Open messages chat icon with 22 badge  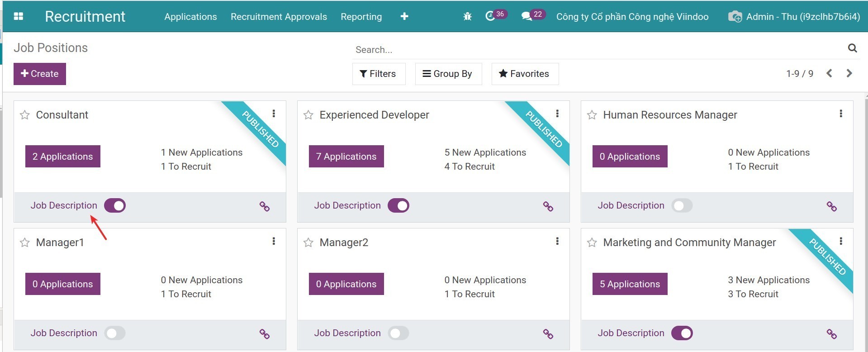[x=526, y=17]
